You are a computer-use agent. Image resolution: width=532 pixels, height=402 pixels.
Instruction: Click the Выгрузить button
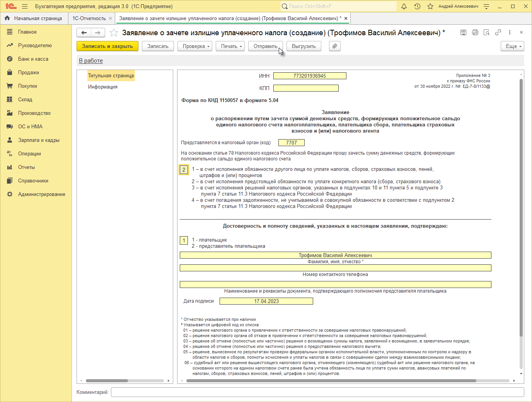tap(304, 46)
